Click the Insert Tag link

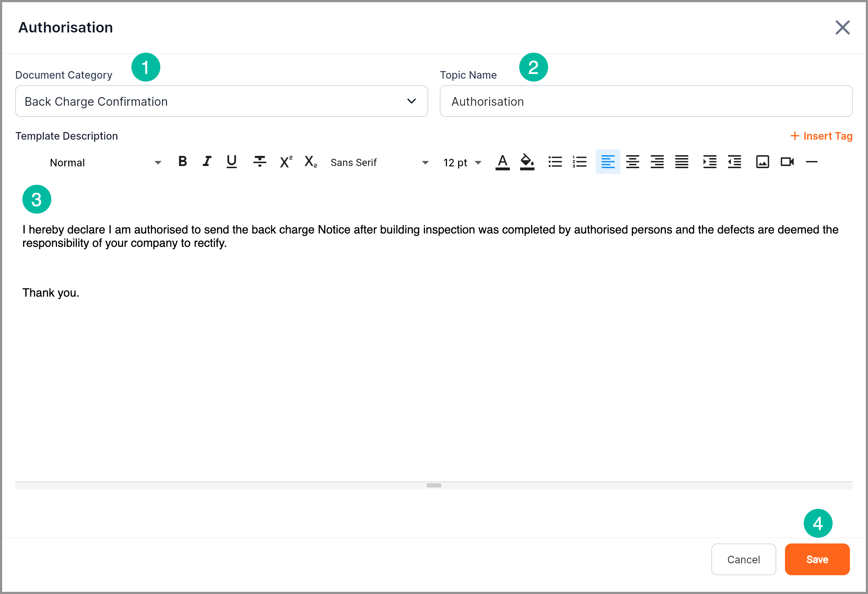(821, 136)
